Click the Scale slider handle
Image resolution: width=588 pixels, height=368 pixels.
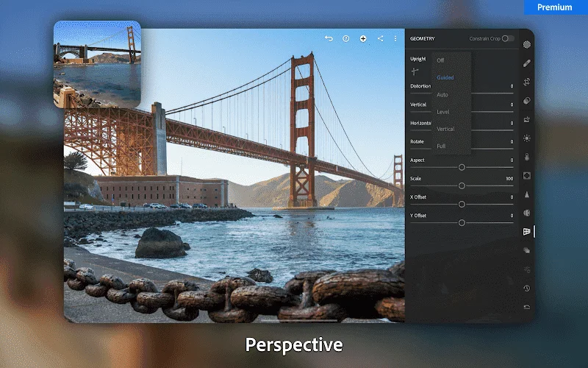462,186
